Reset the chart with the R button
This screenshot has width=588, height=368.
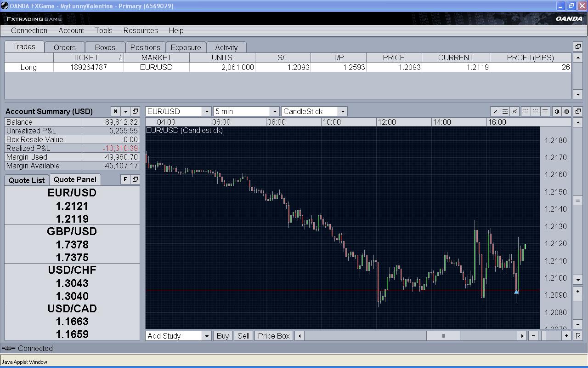(x=578, y=336)
